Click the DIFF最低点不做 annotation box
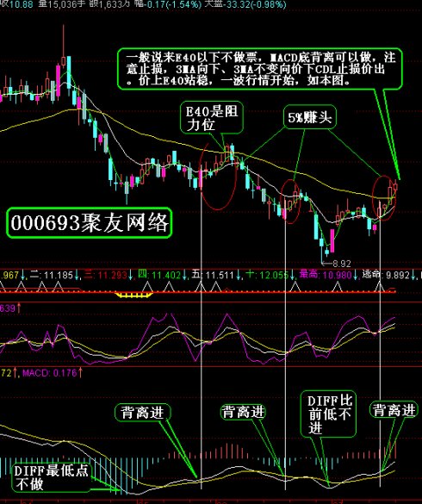The height and width of the screenshot is (504, 422). point(51,477)
